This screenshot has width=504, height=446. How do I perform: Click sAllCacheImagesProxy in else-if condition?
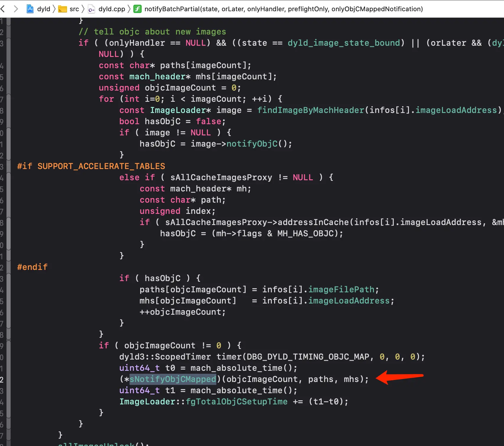click(x=221, y=177)
